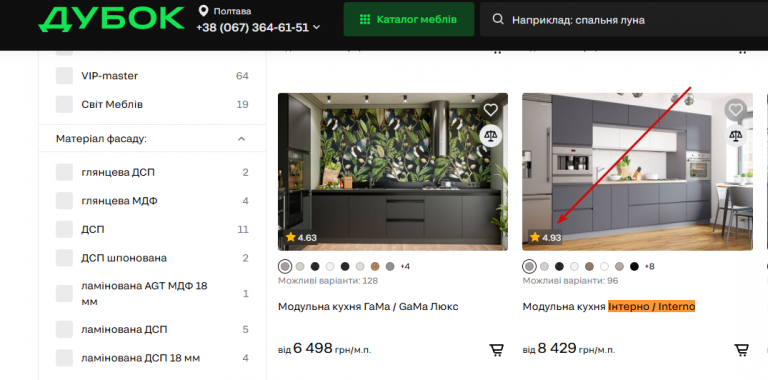768x380 pixels.
Task: Open the Інтерно kitchen product image
Action: 637,172
